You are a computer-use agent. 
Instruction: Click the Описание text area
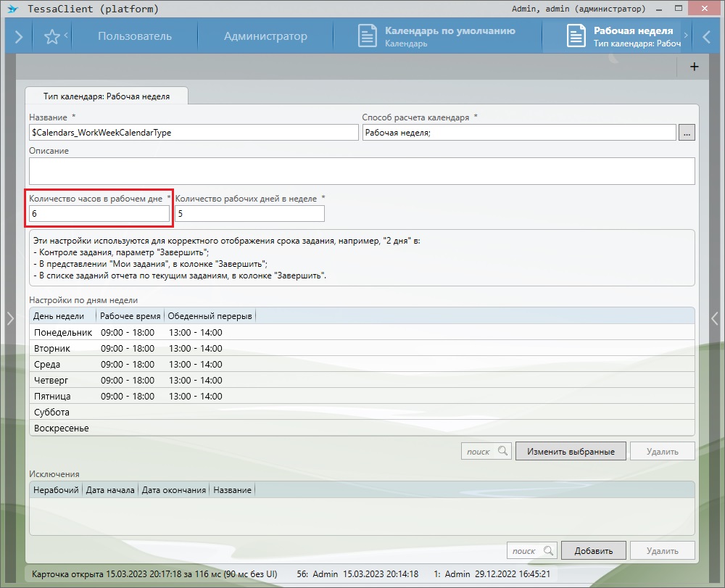coord(362,171)
